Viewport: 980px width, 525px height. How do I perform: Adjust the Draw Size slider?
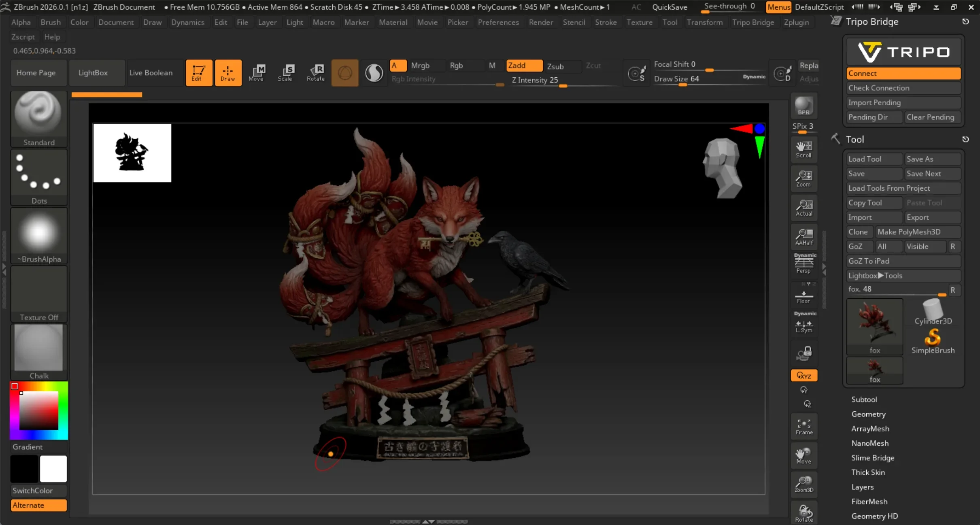pos(709,79)
